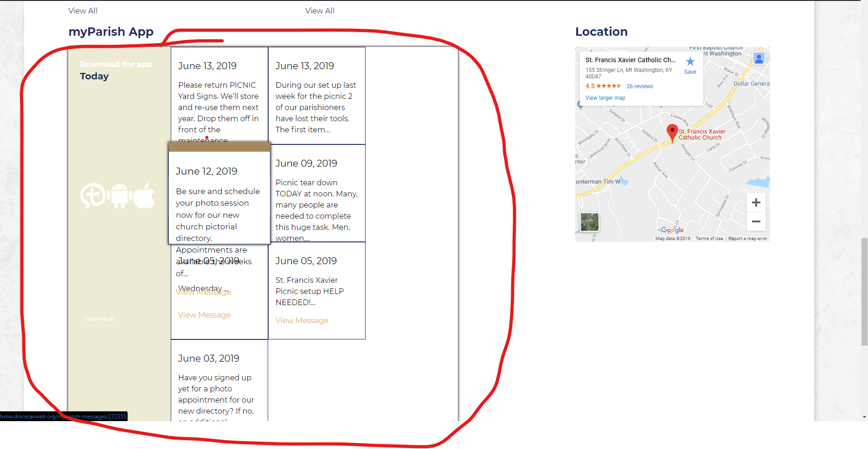Open the View larger map link
The width and height of the screenshot is (868, 449).
[x=605, y=98]
